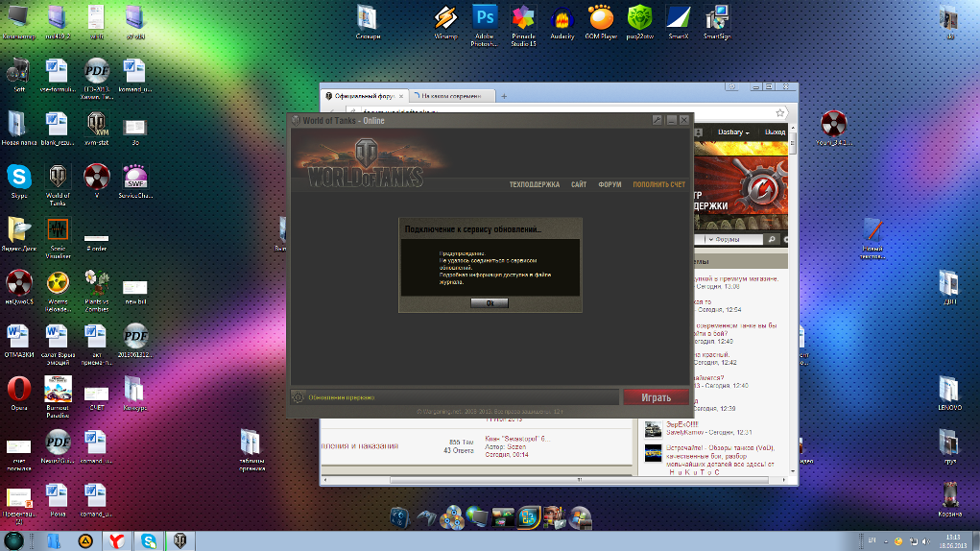Click the bookmark star in browser address bar

[777, 112]
